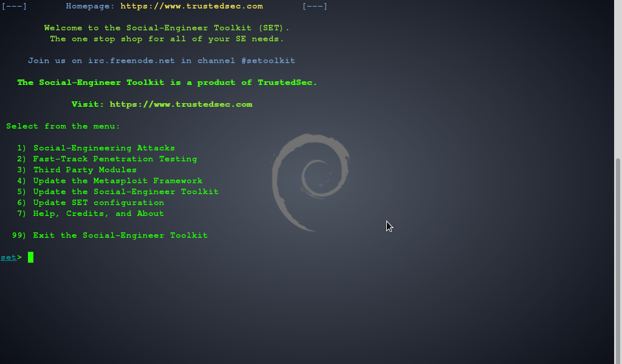622x364 pixels.
Task: Click 'Welcome to the Social-Engineer Toolkit (SET).' text
Action: click(x=167, y=28)
